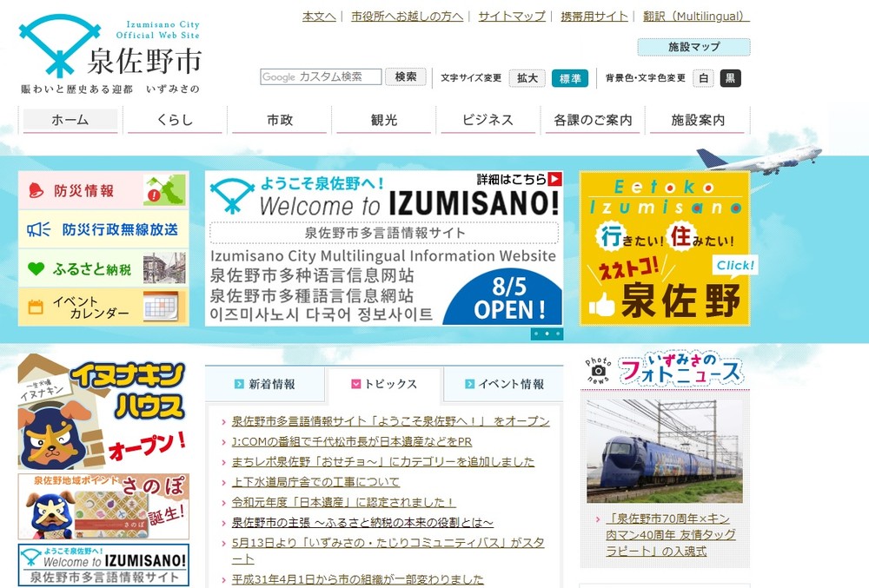Open the さのぽ regional points banner
This screenshot has height=588, width=869.
pyautogui.click(x=103, y=505)
